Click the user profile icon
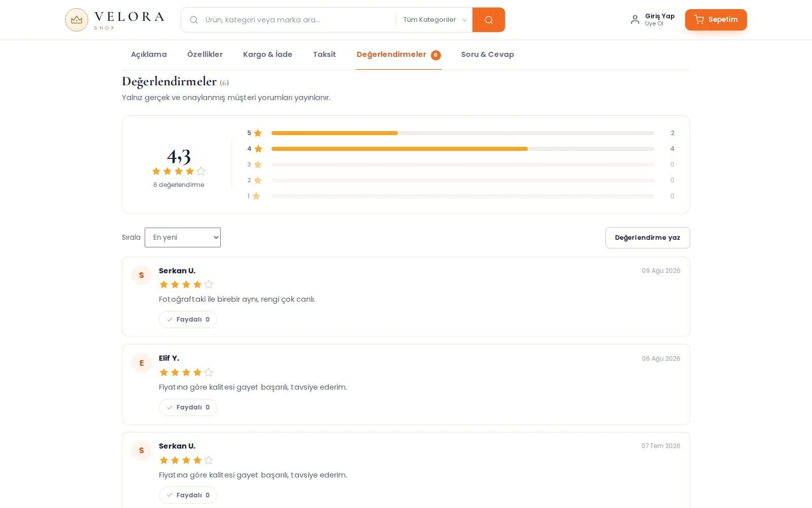The width and height of the screenshot is (812, 508). click(635, 20)
